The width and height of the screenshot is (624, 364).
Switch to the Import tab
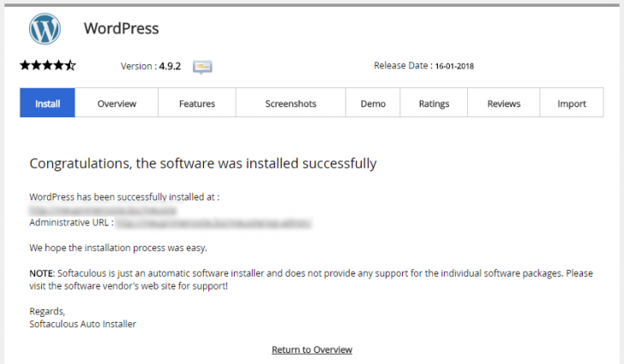click(x=572, y=104)
